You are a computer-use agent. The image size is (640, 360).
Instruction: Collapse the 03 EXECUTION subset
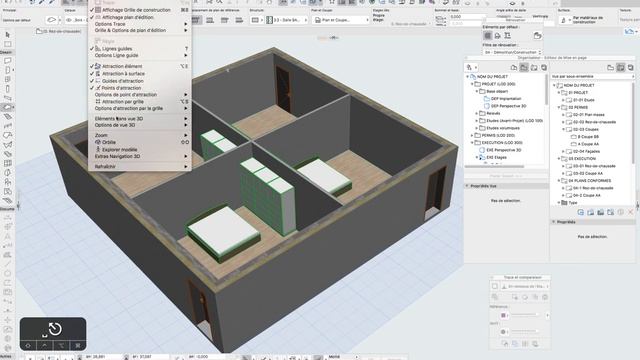click(x=559, y=159)
